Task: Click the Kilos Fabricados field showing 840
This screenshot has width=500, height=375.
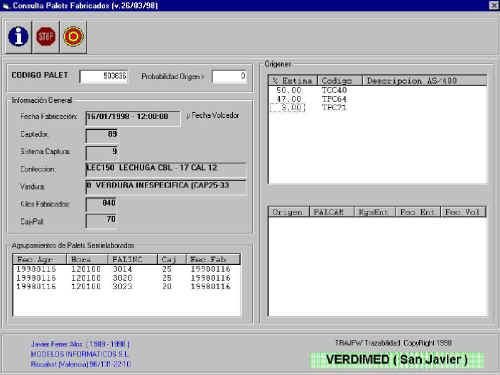Action: tap(101, 204)
